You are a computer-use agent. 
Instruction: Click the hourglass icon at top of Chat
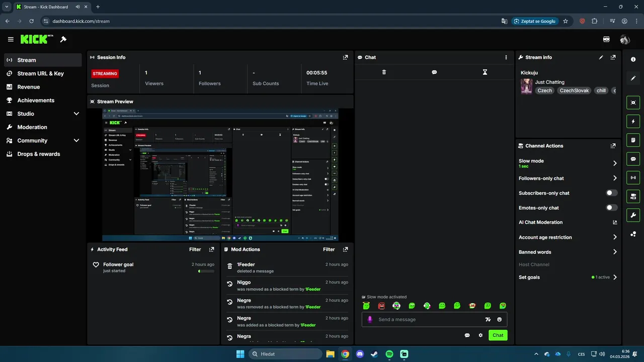(x=485, y=72)
